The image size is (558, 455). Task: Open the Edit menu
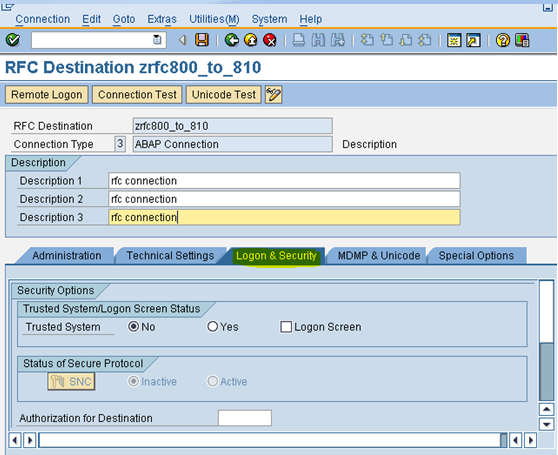tap(91, 19)
